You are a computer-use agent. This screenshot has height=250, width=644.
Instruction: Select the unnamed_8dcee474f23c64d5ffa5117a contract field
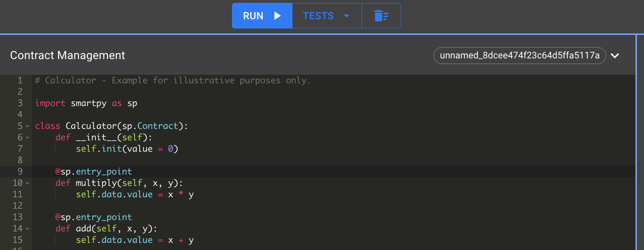(519, 56)
